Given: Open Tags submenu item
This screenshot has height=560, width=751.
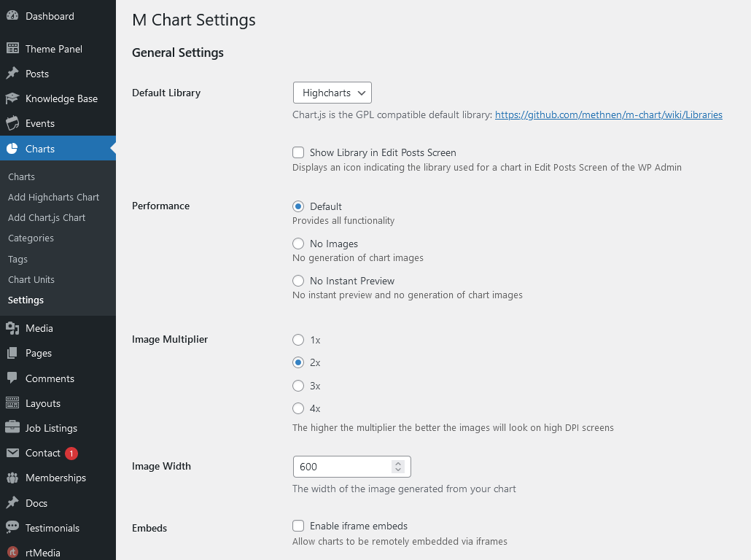Looking at the screenshot, I should pos(17,259).
